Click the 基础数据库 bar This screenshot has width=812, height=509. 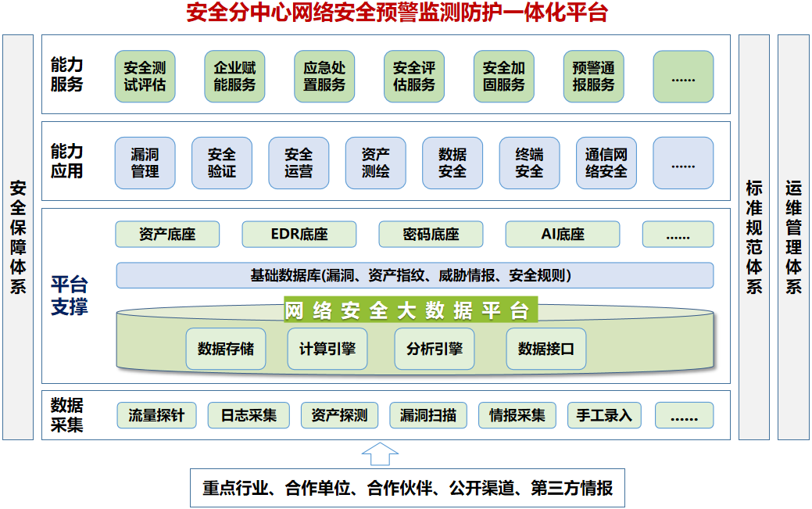414,275
